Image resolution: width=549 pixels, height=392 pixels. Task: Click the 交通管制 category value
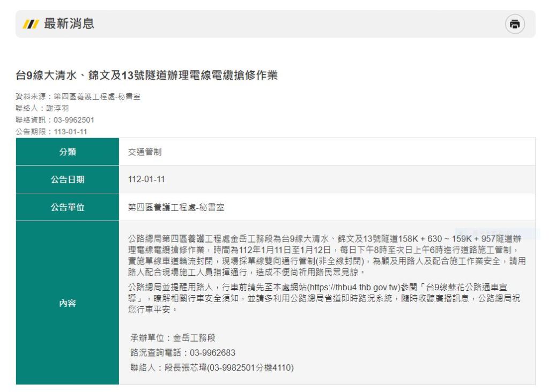click(145, 152)
